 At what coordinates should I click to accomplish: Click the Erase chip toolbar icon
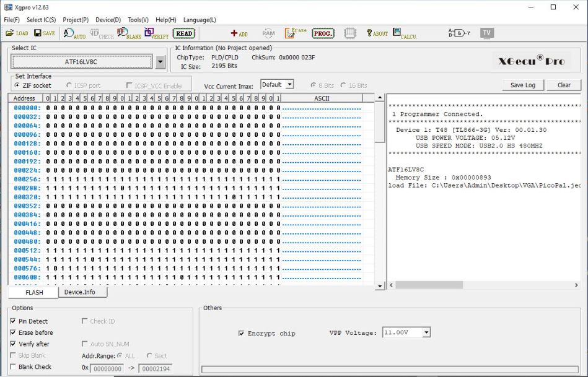[x=296, y=33]
